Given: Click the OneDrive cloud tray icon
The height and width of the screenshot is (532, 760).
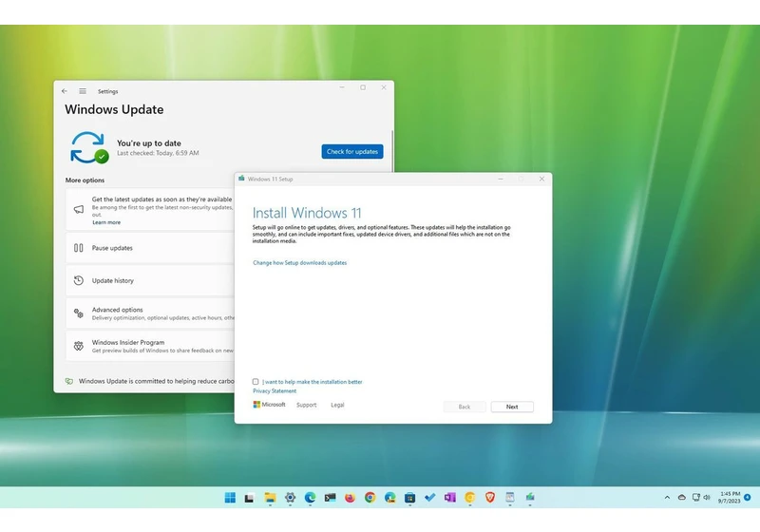Looking at the screenshot, I should click(682, 498).
